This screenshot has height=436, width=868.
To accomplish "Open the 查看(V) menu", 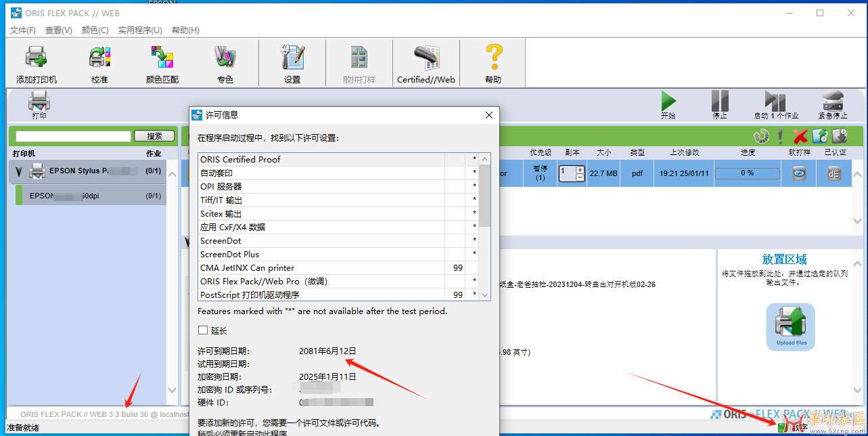I will point(59,30).
